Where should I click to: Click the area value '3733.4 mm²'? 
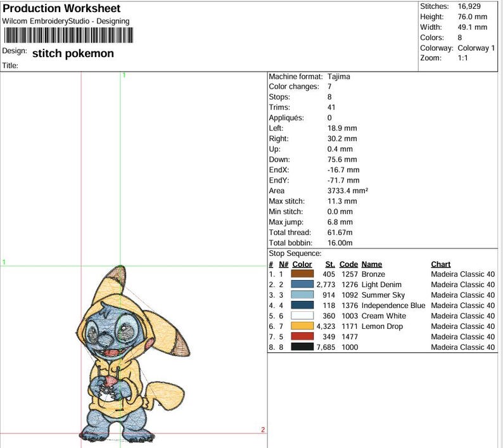coord(348,191)
